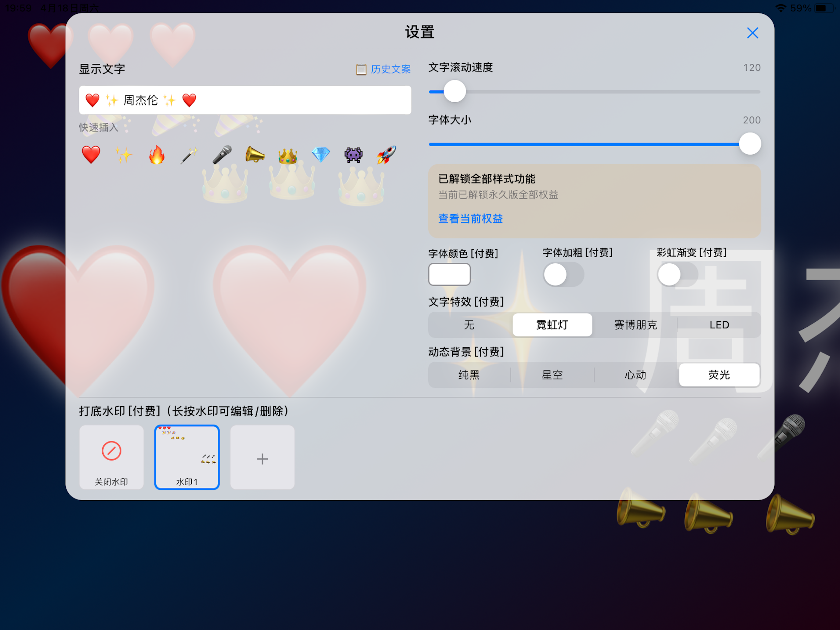Insert the red heart emoji
Image resolution: width=840 pixels, height=630 pixels.
(91, 155)
